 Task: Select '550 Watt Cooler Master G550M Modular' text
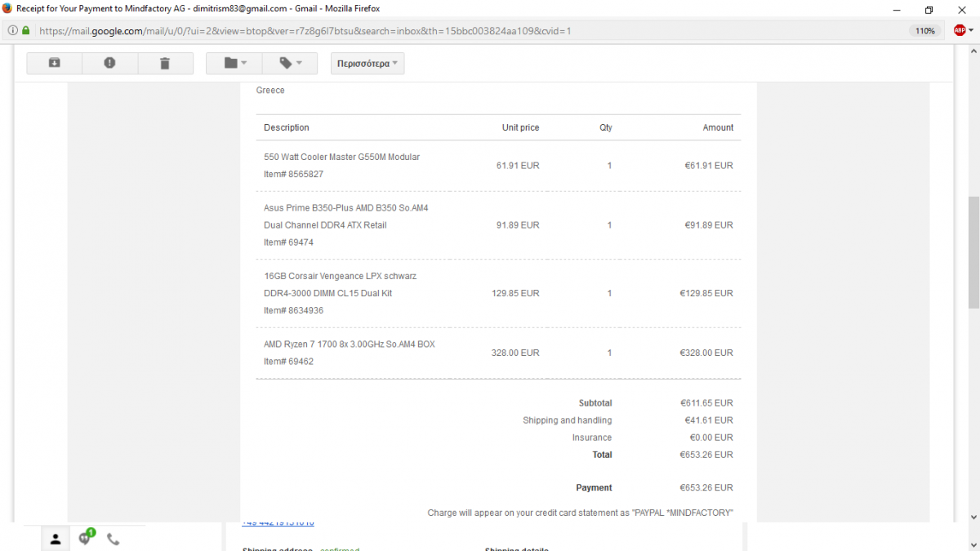(x=342, y=157)
